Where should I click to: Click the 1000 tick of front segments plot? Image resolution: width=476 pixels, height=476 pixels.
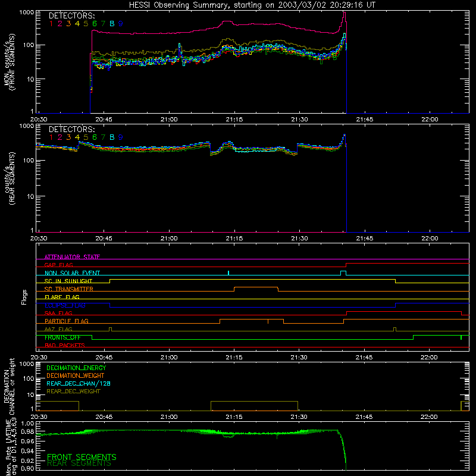point(27,12)
